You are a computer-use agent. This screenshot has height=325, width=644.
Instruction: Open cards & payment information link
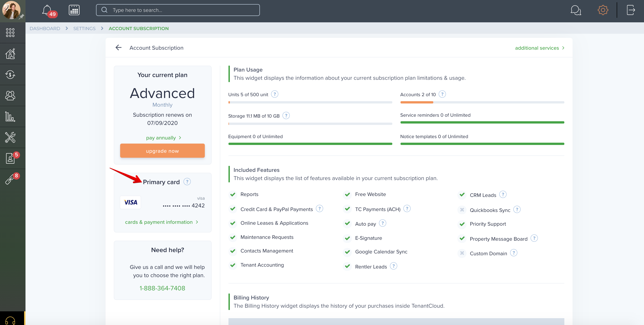point(162,222)
